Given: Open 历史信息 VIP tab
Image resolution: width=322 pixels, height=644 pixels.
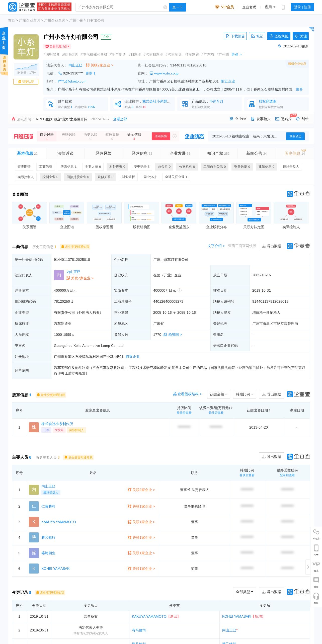Looking at the screenshot, I should coord(295,153).
